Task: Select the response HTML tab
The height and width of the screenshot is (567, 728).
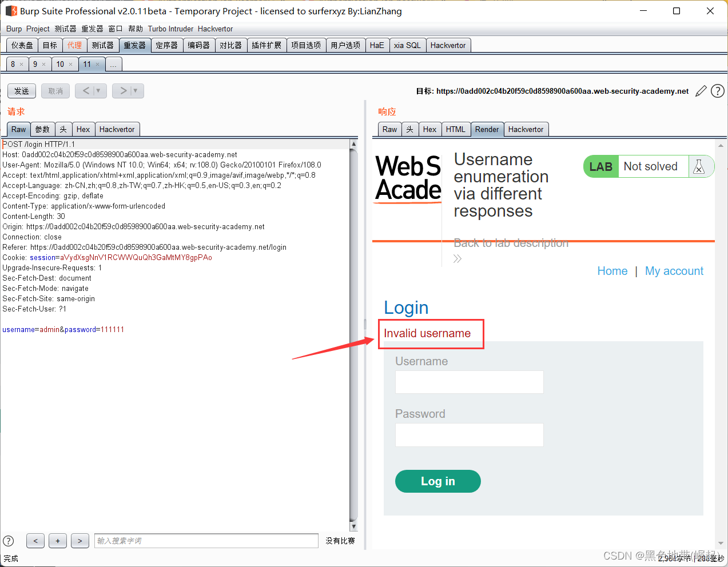Action: pyautogui.click(x=456, y=129)
